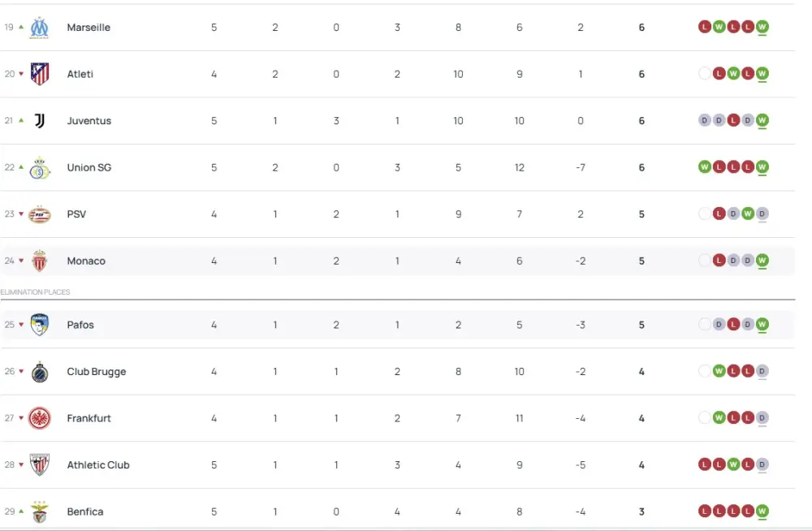The image size is (812, 531).
Task: Click the grey D in Juventus's form row
Action: tap(705, 120)
